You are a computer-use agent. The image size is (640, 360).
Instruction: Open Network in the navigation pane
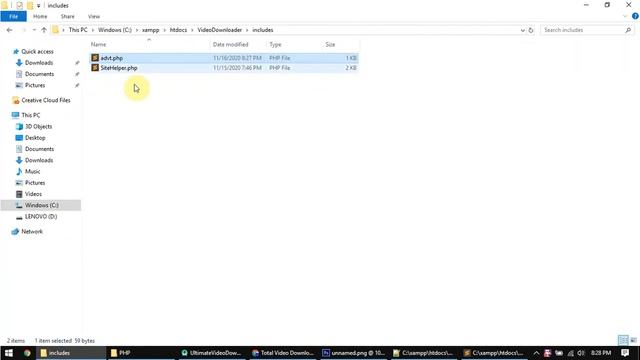[x=32, y=231]
